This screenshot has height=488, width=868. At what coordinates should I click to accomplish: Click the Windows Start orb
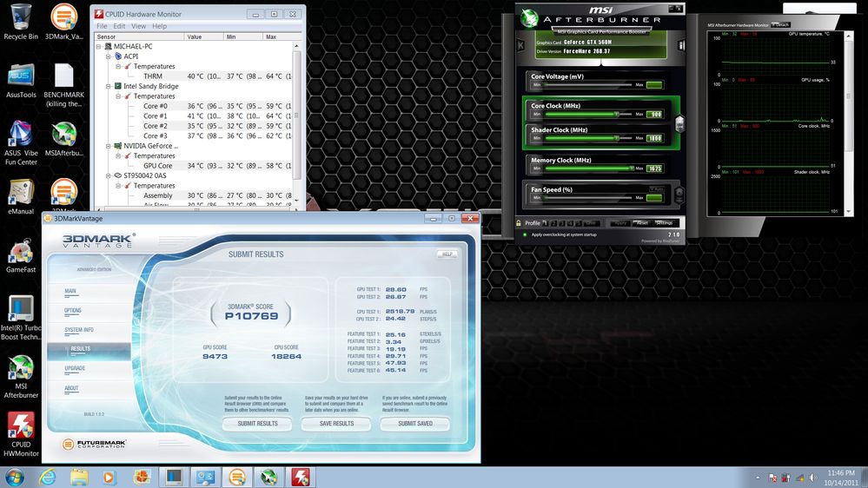tap(15, 477)
